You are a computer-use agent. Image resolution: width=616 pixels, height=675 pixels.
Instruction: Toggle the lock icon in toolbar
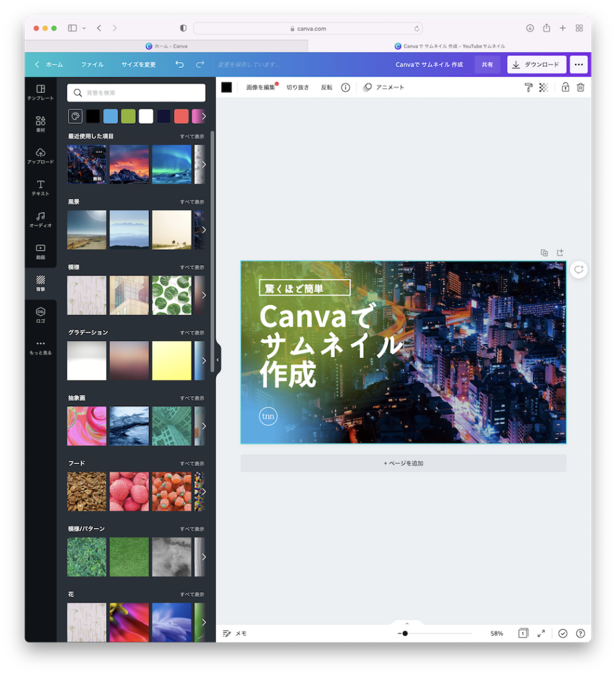click(x=565, y=87)
